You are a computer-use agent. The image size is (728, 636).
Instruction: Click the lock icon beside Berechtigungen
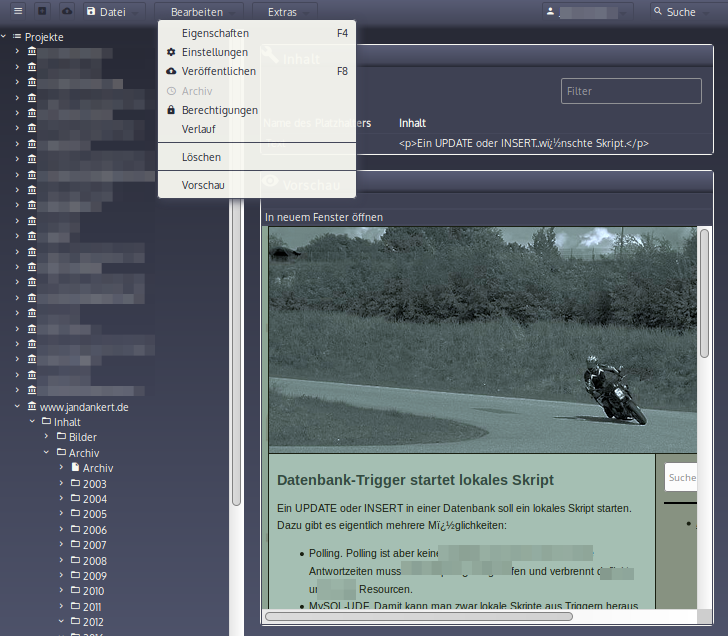point(171,110)
